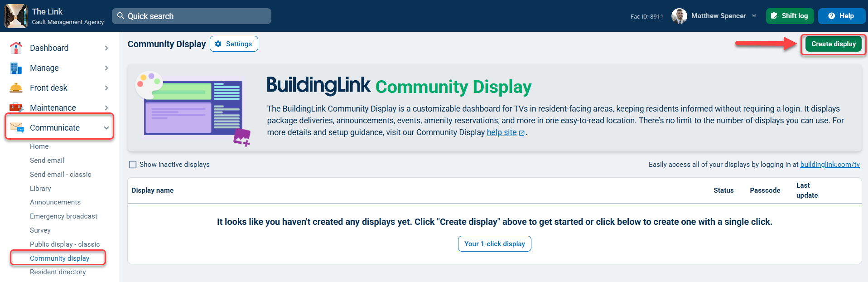Viewport: 868px width, 282px height.
Task: Click the Dashboard house icon
Action: (x=16, y=48)
